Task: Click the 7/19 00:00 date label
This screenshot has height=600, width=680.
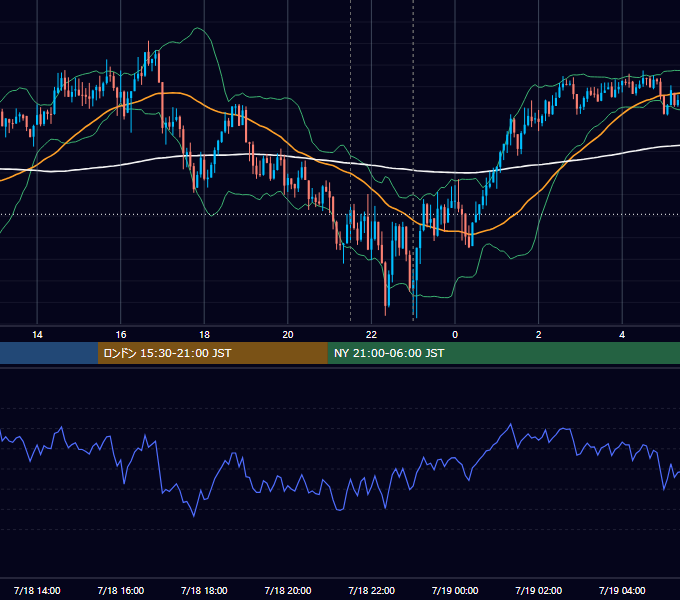Action: pyautogui.click(x=455, y=590)
